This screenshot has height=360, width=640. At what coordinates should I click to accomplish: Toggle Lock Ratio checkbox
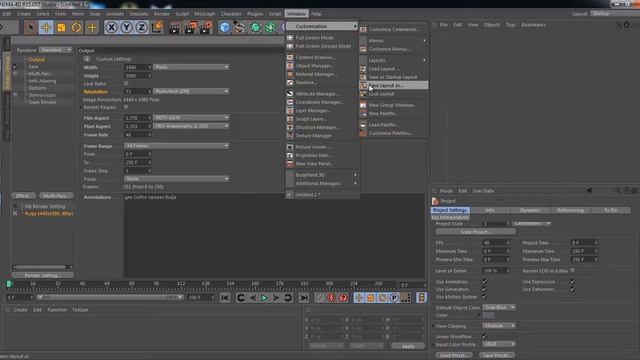coord(126,83)
